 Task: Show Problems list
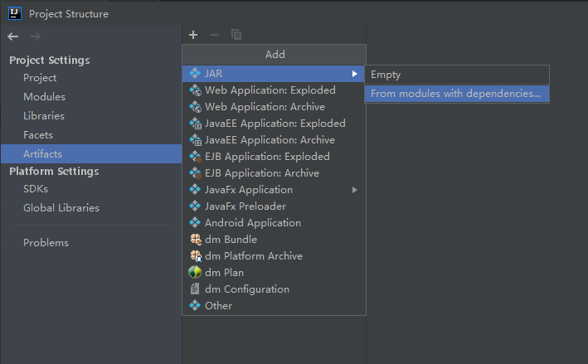coord(91,243)
